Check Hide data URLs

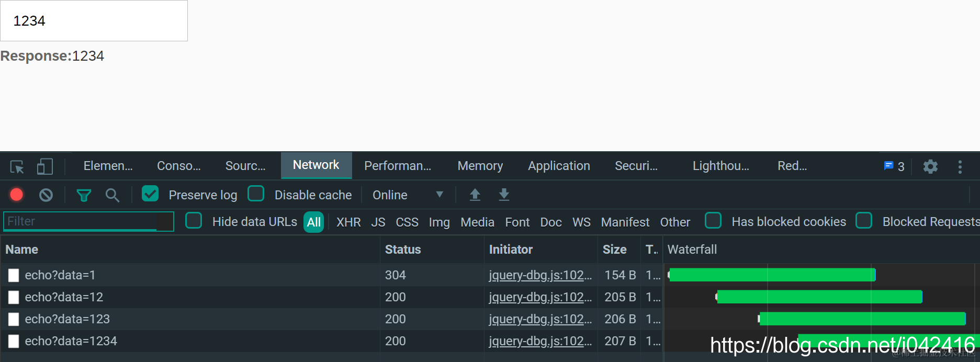[x=194, y=220]
